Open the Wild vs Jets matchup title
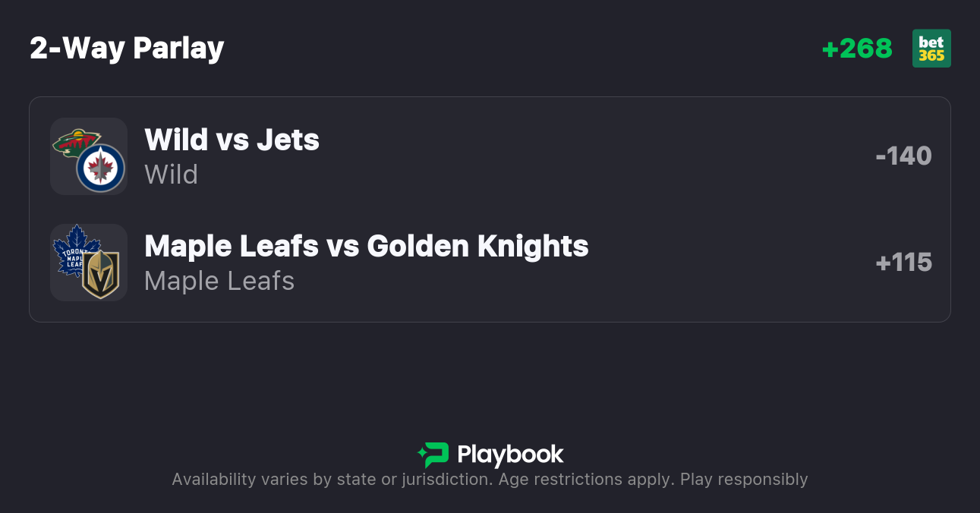Image resolution: width=980 pixels, height=513 pixels. 232,140
